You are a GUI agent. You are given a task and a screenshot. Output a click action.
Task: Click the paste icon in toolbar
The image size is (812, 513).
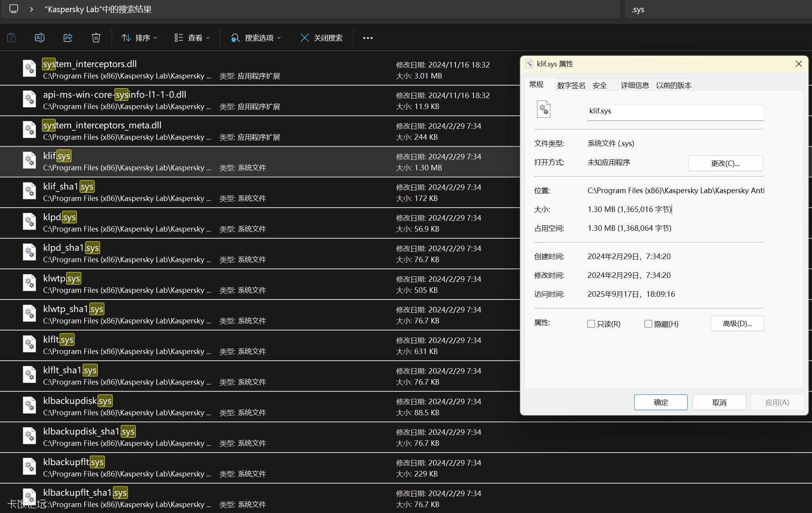(11, 38)
